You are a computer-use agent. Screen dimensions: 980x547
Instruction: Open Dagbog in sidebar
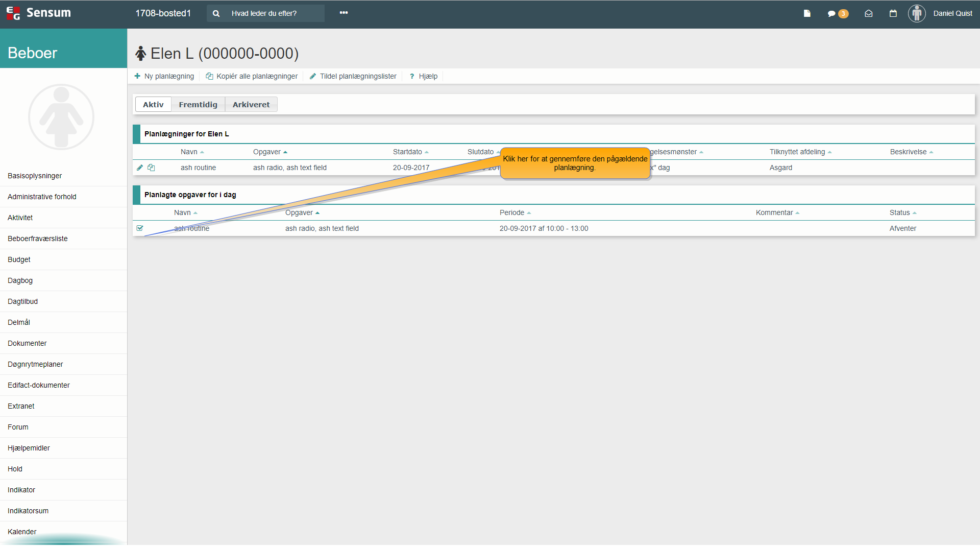point(63,280)
